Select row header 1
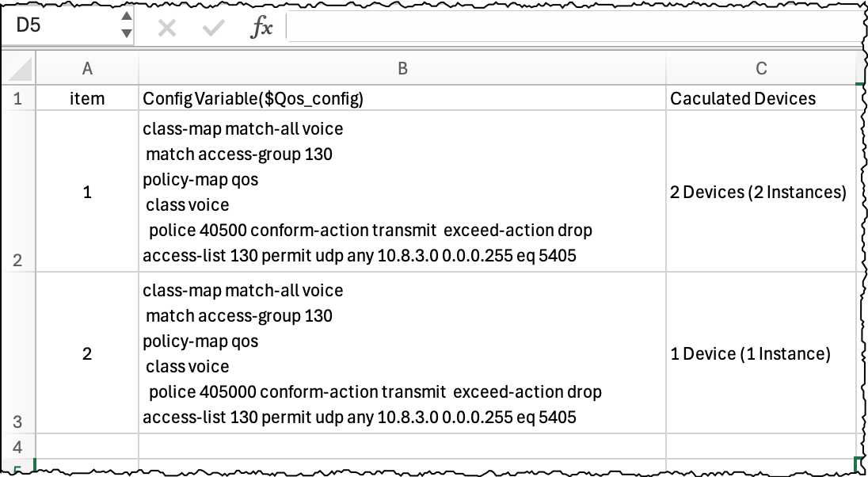Viewport: 868px width, 477px height. [x=17, y=98]
